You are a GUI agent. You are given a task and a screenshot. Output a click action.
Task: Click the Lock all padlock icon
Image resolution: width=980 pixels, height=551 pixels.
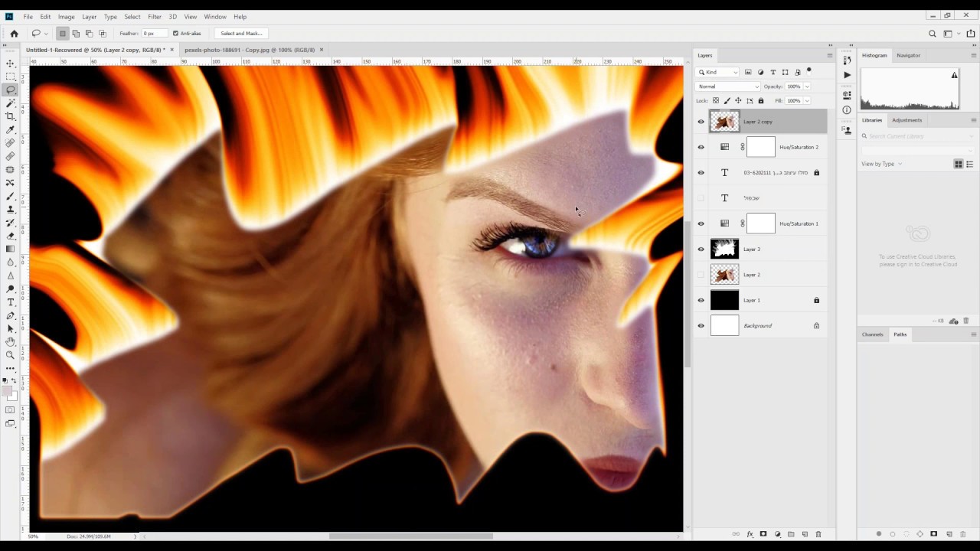(760, 101)
